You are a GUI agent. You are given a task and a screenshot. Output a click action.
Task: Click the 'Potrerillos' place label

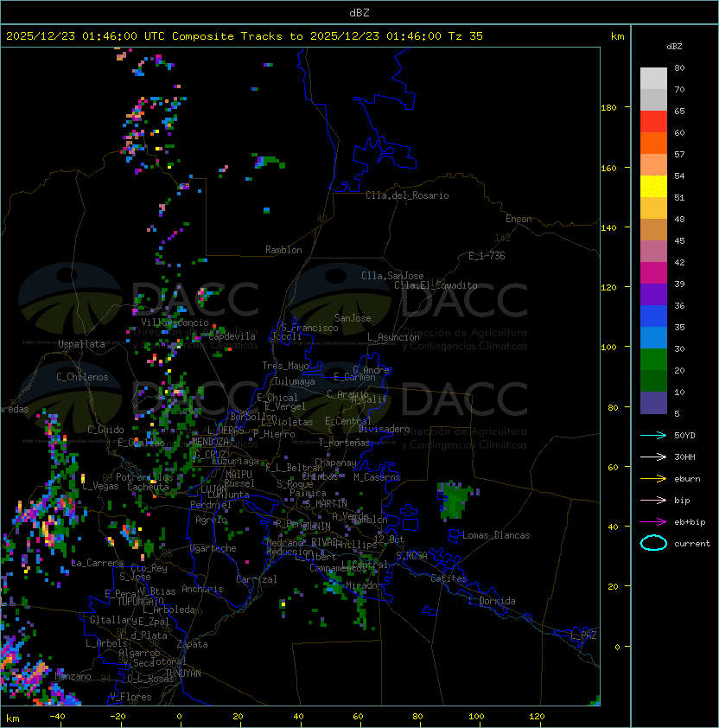point(144,477)
